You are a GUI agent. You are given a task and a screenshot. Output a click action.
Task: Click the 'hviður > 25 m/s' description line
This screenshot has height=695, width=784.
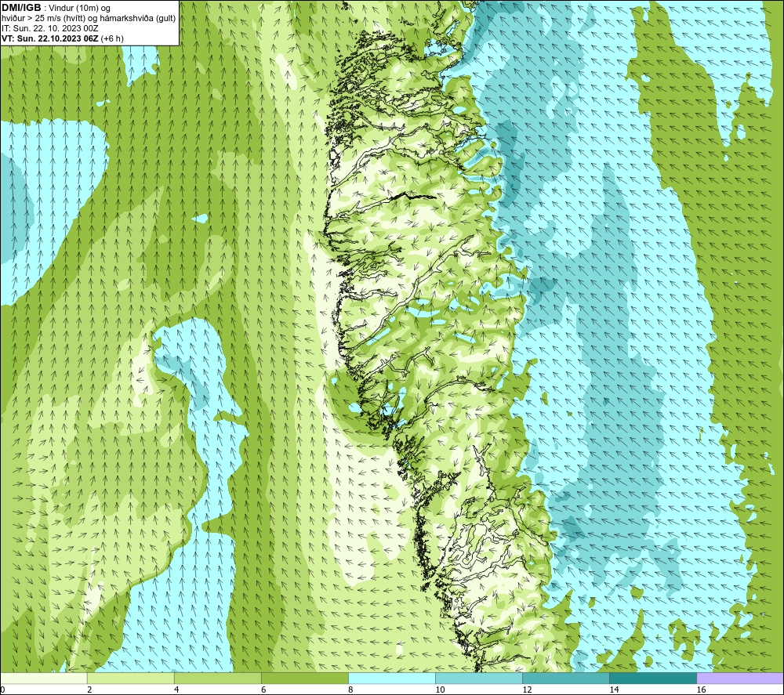point(89,19)
